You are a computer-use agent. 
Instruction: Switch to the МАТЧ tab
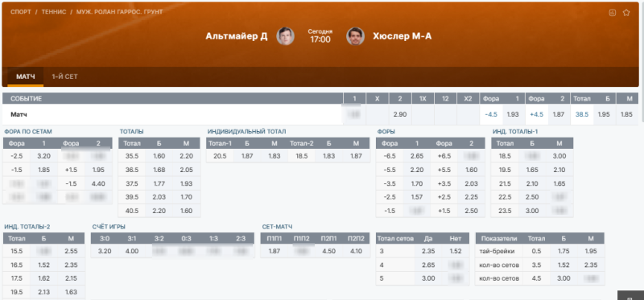pyautogui.click(x=26, y=76)
